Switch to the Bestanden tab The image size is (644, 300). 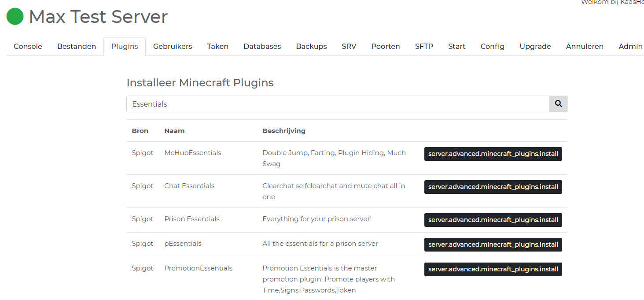point(77,46)
